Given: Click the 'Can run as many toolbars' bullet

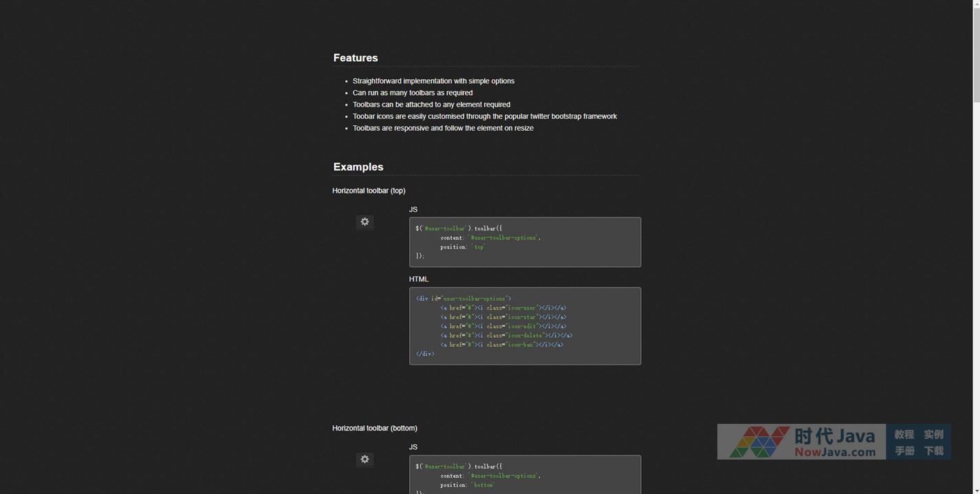Looking at the screenshot, I should [413, 93].
